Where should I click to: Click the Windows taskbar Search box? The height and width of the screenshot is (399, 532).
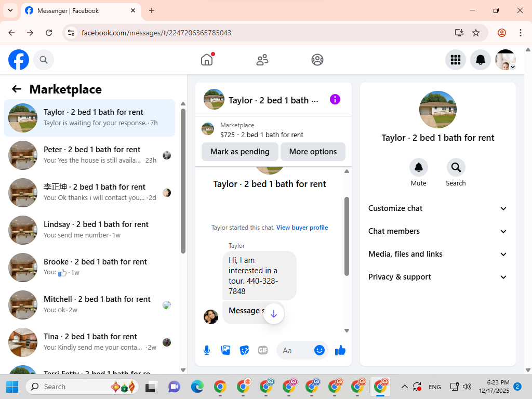(82, 387)
